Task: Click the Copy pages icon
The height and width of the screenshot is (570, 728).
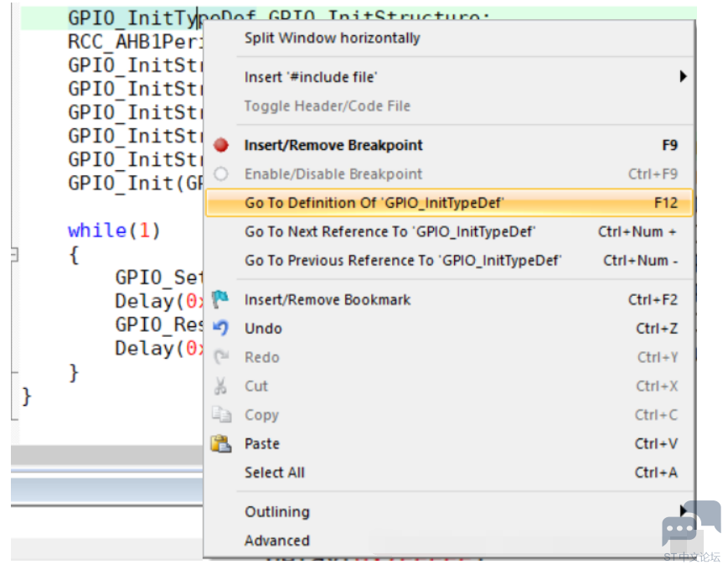Action: pyautogui.click(x=221, y=414)
